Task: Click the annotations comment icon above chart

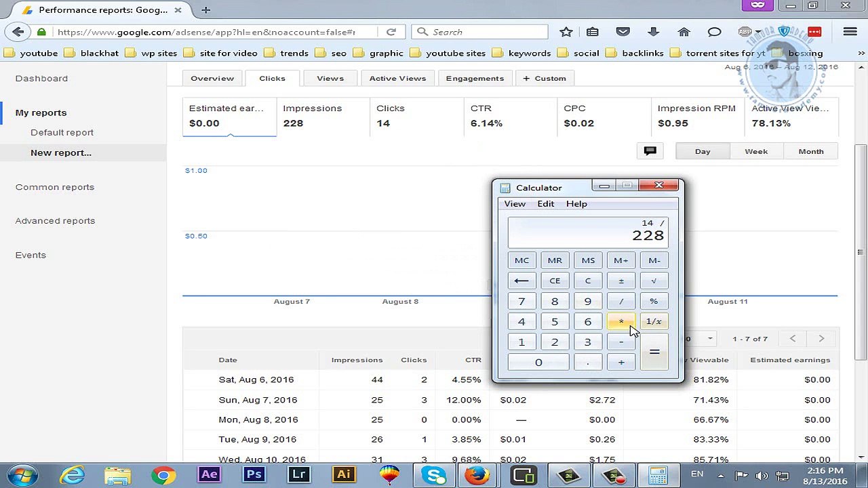Action: click(x=650, y=151)
